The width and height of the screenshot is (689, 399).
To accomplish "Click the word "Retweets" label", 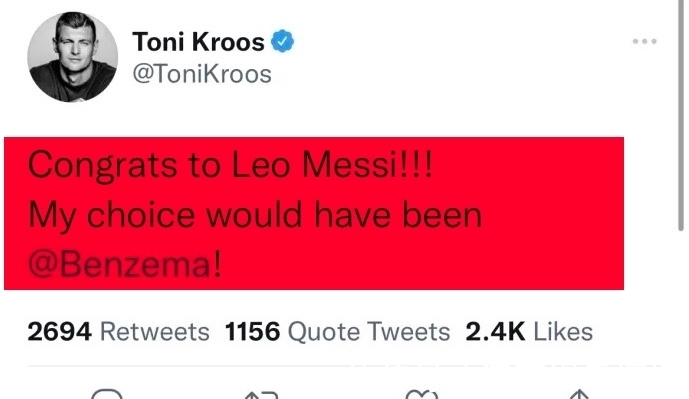I will 155,331.
